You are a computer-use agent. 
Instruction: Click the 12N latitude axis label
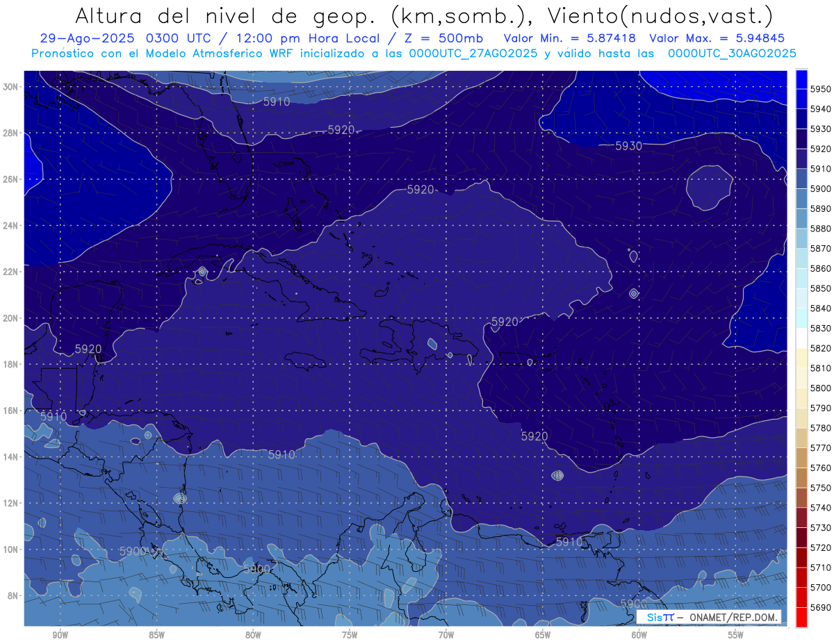click(11, 503)
